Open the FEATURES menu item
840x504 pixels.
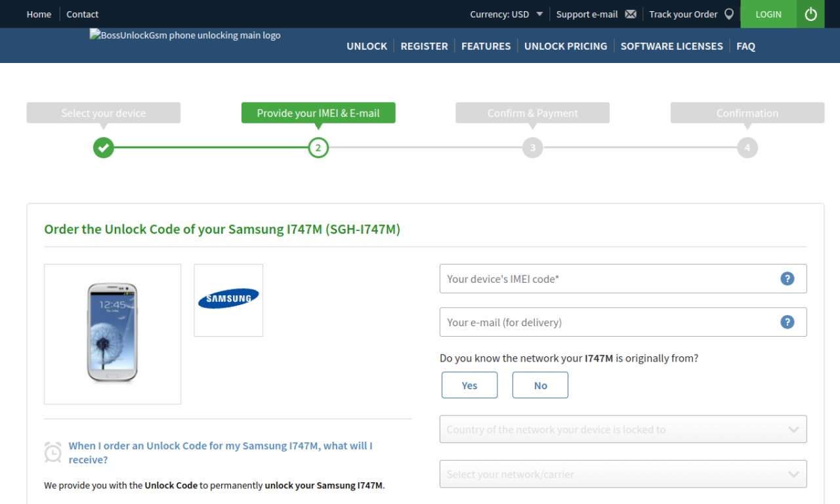[x=486, y=46]
